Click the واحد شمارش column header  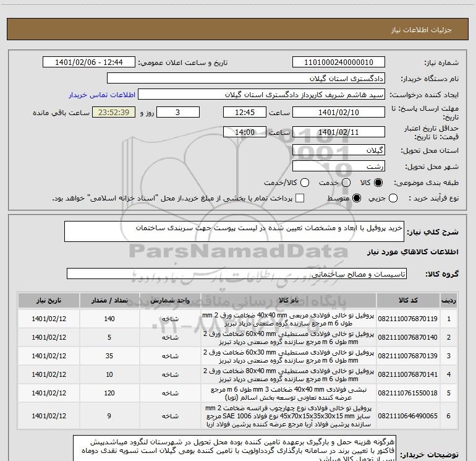click(x=170, y=300)
